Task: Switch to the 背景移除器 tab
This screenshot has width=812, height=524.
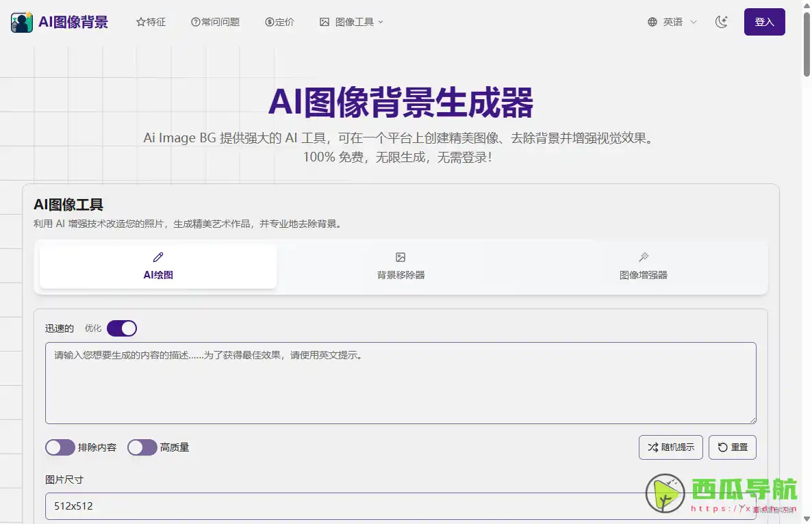Action: [x=401, y=266]
